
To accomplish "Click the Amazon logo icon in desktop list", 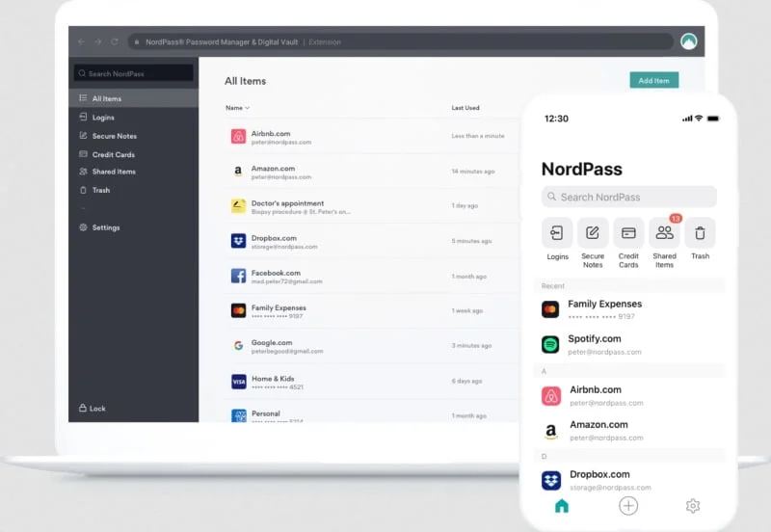I will coord(238,172).
